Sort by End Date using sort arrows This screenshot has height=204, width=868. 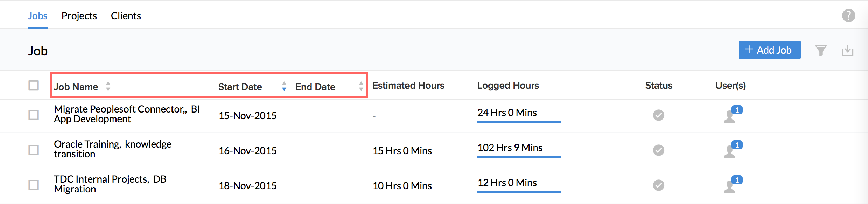361,86
